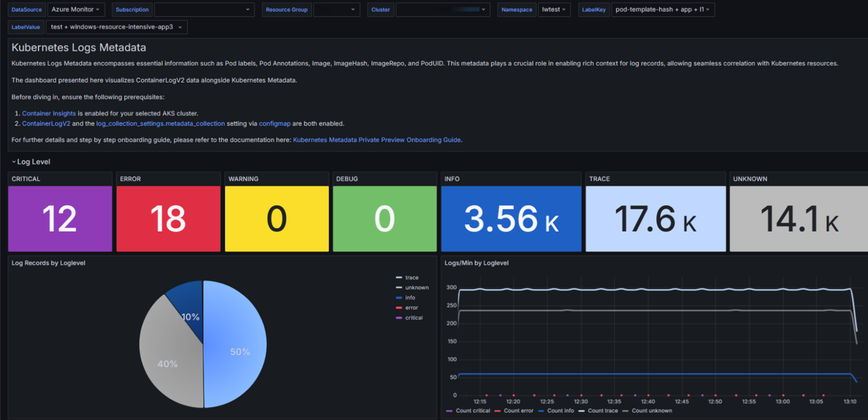Viewport: 868px width, 420px height.
Task: Collapse the Log Level row
Action: tap(32, 162)
